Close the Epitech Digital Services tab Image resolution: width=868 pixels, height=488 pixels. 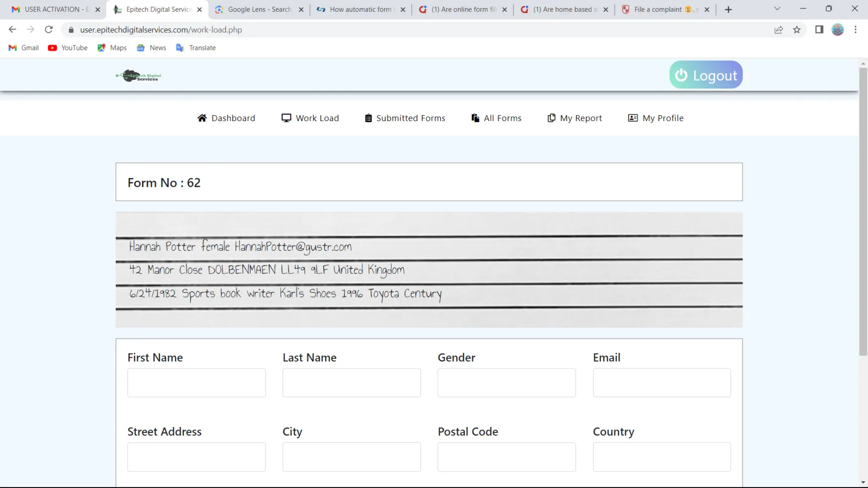click(x=199, y=9)
